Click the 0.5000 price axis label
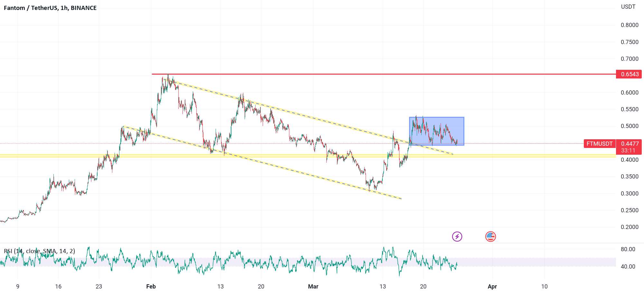Screen dimensions: 644x293 630,126
